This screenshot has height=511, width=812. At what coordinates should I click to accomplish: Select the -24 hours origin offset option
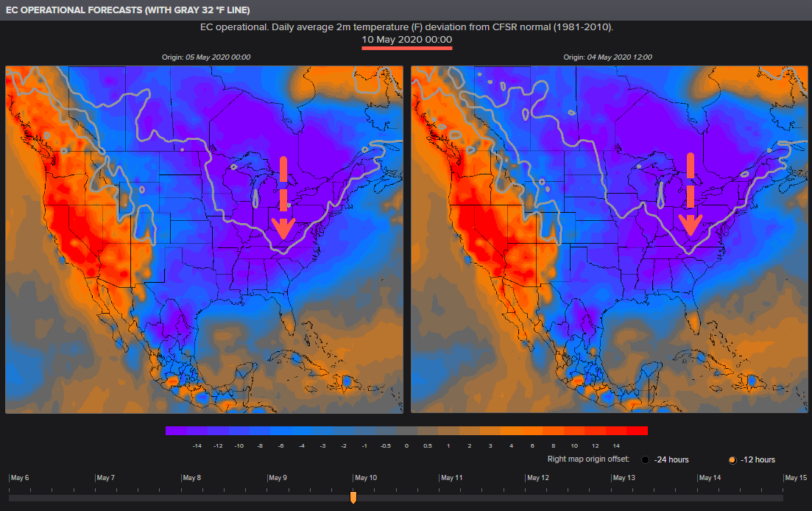[x=646, y=459]
